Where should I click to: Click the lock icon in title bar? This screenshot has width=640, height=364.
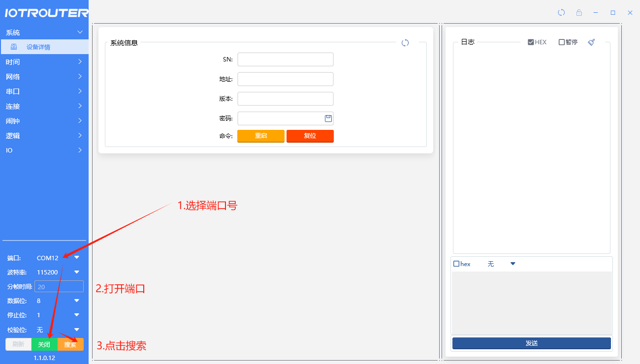click(x=579, y=12)
